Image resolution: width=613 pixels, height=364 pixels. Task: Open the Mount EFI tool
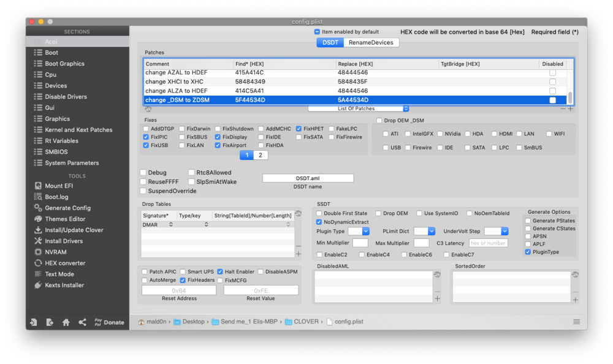[x=59, y=186]
